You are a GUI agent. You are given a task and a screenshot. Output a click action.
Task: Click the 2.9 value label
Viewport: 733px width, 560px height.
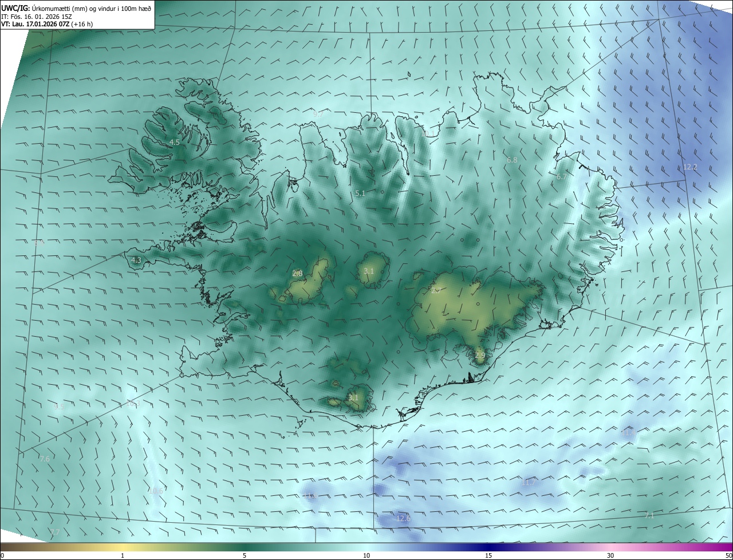coord(480,356)
